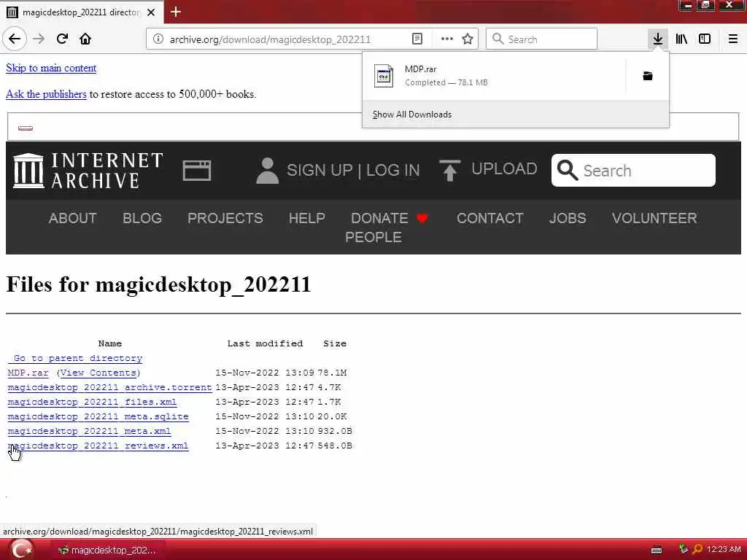This screenshot has width=747, height=560.
Task: Open magicdesktop_202211_reviews.xml link
Action: (98, 446)
